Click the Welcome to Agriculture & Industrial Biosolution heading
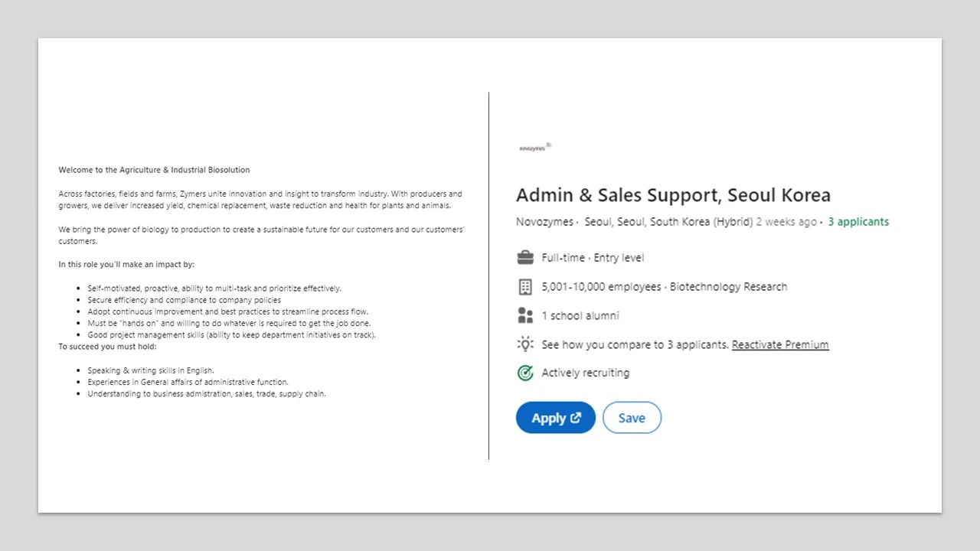The image size is (980, 551). point(154,170)
